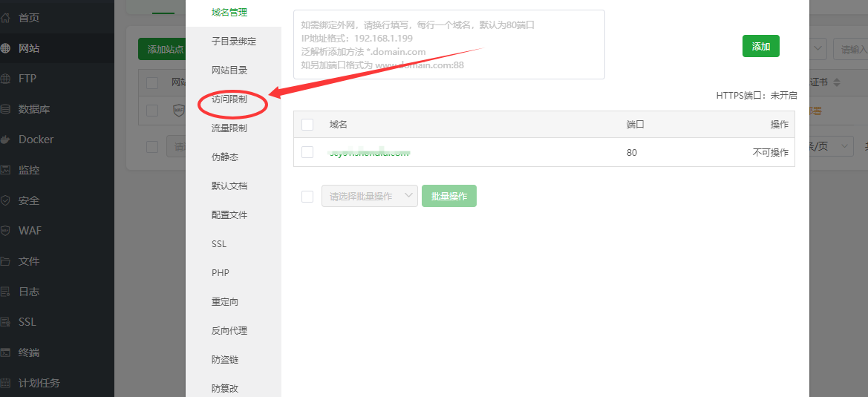Screen dimensions: 868x397
Task: Open the 计划任务 scheduled tasks icon
Action: point(6,383)
